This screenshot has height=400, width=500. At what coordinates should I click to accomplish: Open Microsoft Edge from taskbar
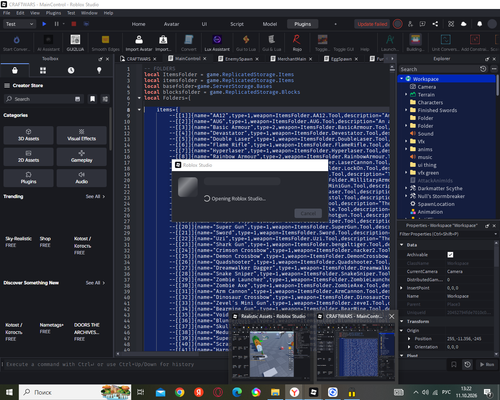click(x=237, y=392)
